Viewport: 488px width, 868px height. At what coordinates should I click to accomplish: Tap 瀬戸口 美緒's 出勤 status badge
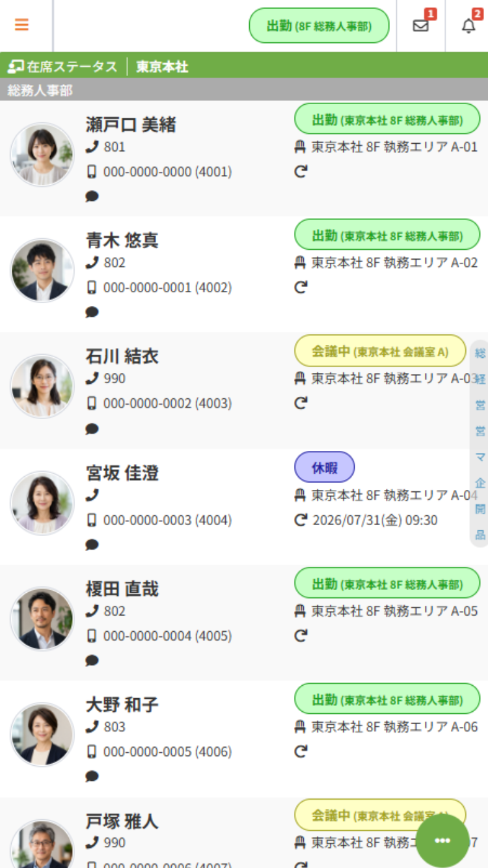[x=387, y=120]
